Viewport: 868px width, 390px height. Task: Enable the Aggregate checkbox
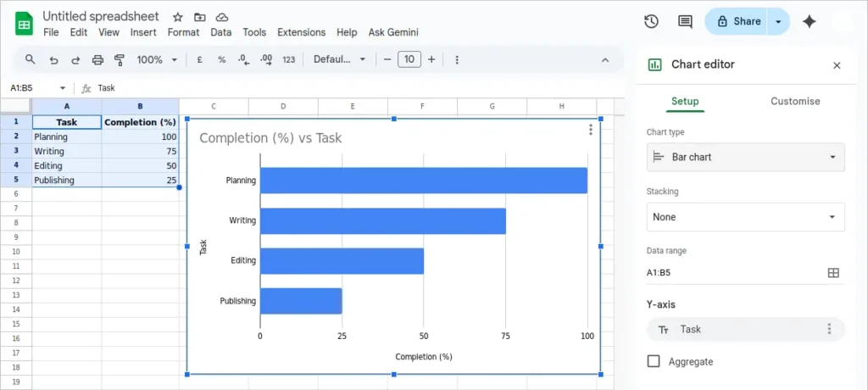(654, 361)
